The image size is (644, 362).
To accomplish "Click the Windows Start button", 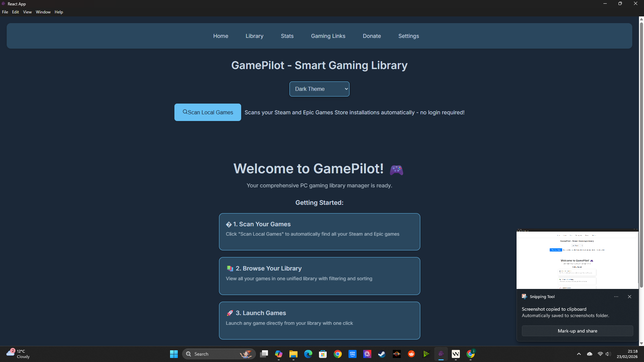I will tap(174, 354).
